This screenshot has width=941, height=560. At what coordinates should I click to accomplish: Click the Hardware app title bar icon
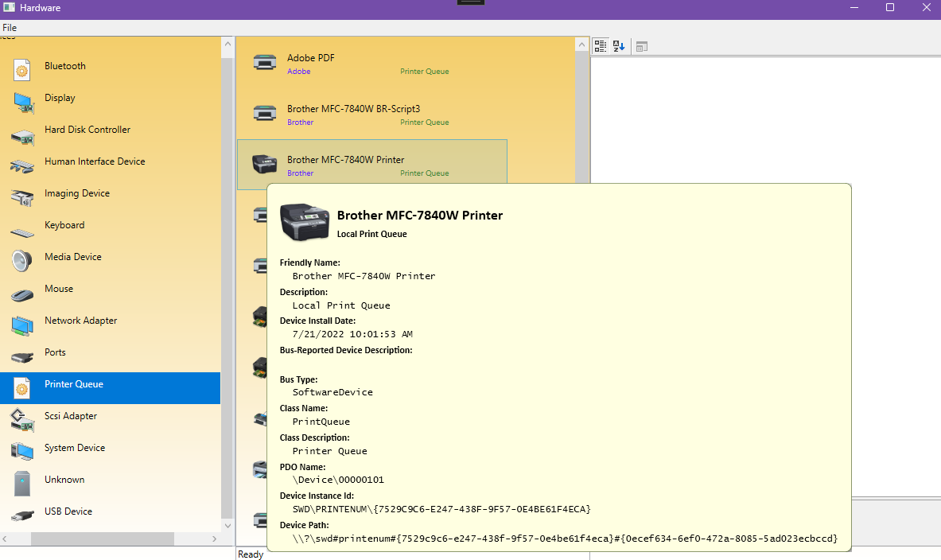(x=9, y=7)
